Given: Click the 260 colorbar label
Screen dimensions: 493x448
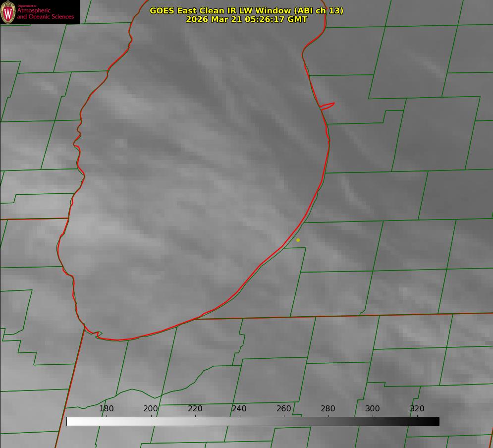Looking at the screenshot, I should (x=283, y=408).
